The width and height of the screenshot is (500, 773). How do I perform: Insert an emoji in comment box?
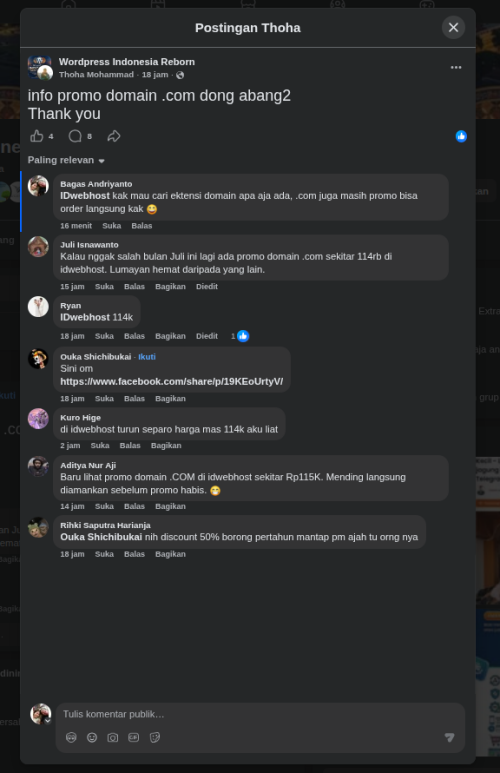(92, 738)
